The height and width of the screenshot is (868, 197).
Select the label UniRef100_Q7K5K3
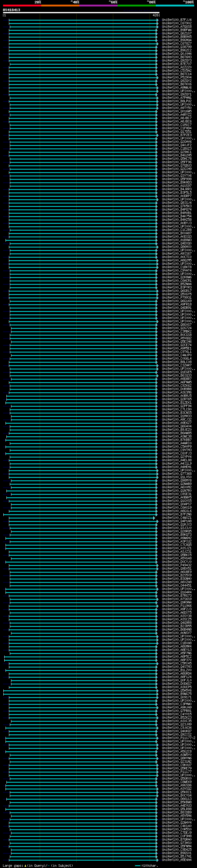[176, 206]
